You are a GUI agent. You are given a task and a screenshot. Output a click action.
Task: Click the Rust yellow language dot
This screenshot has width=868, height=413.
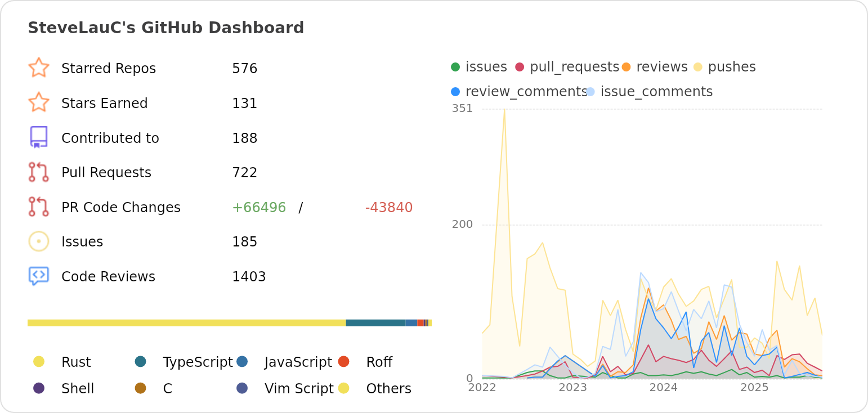pyautogui.click(x=39, y=362)
